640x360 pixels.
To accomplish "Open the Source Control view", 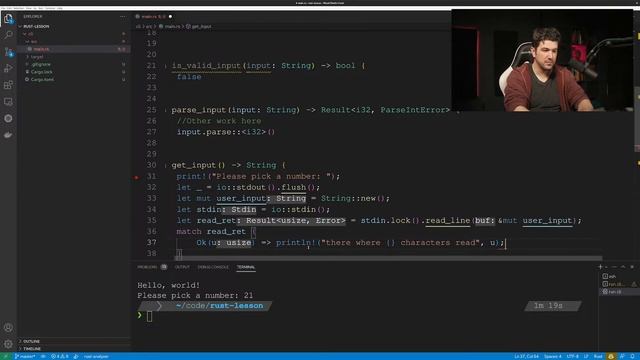I will (x=8, y=52).
